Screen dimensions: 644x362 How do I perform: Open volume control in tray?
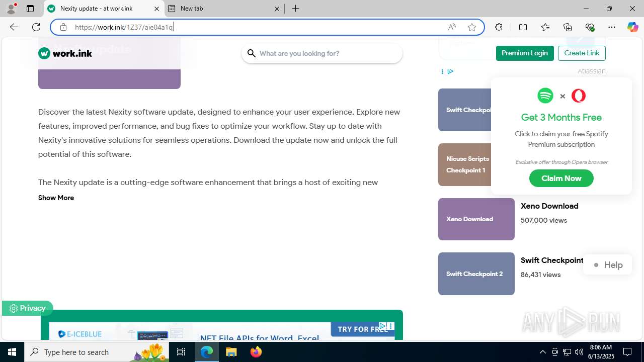(579, 352)
